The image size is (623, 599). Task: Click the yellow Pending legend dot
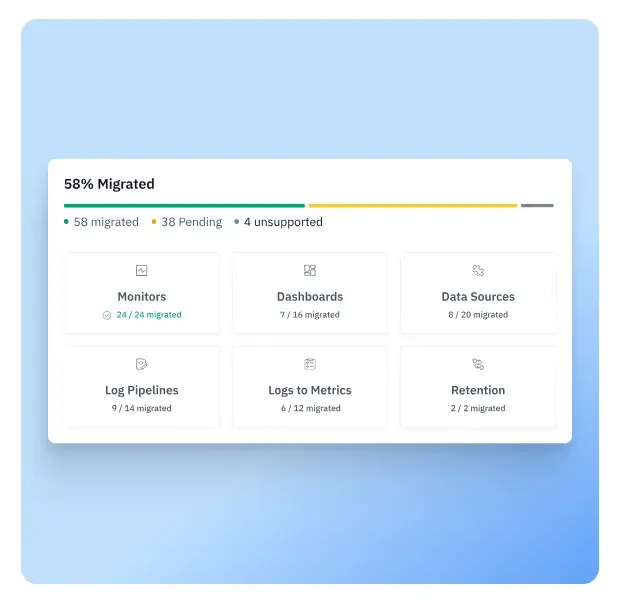154,222
